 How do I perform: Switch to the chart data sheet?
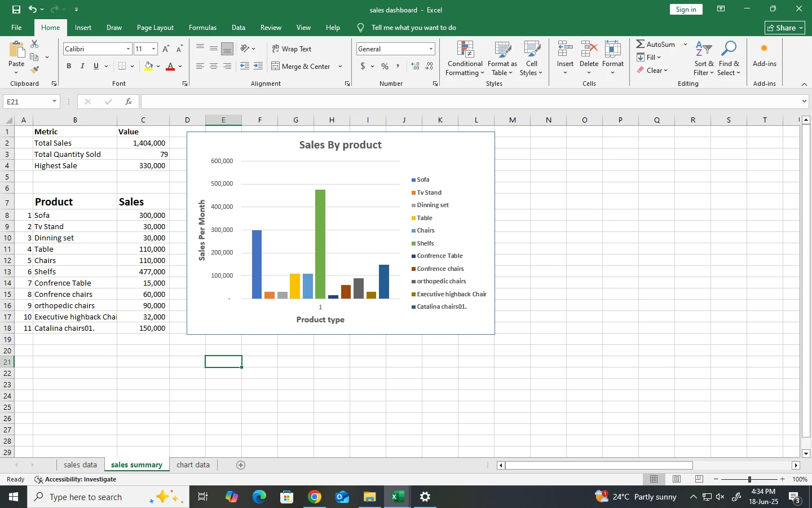click(193, 465)
